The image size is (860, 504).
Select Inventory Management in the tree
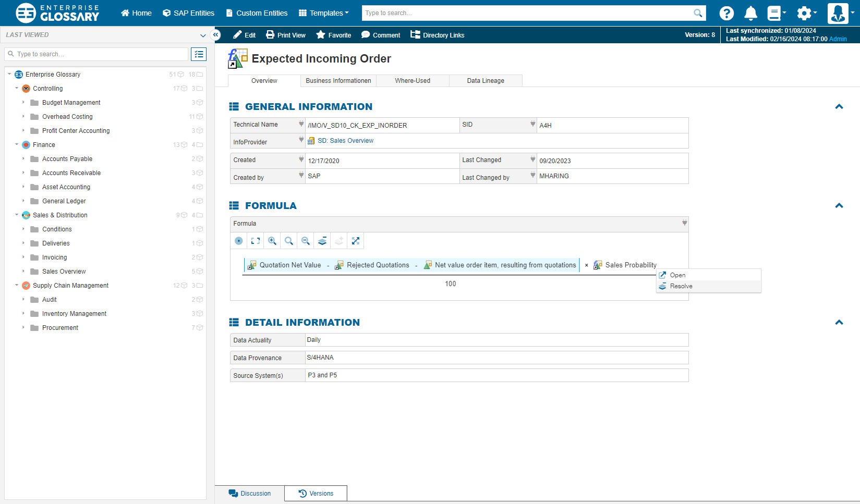point(74,314)
